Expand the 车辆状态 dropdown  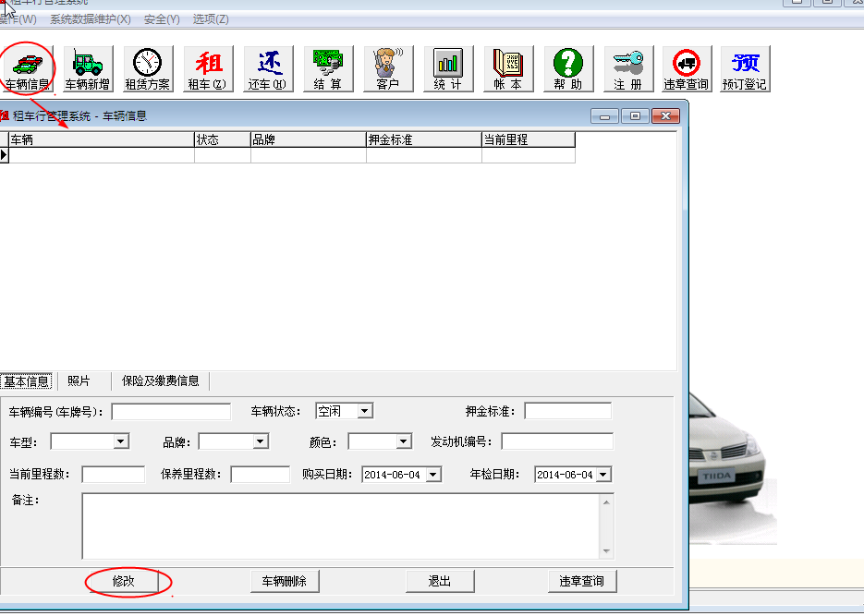[364, 411]
